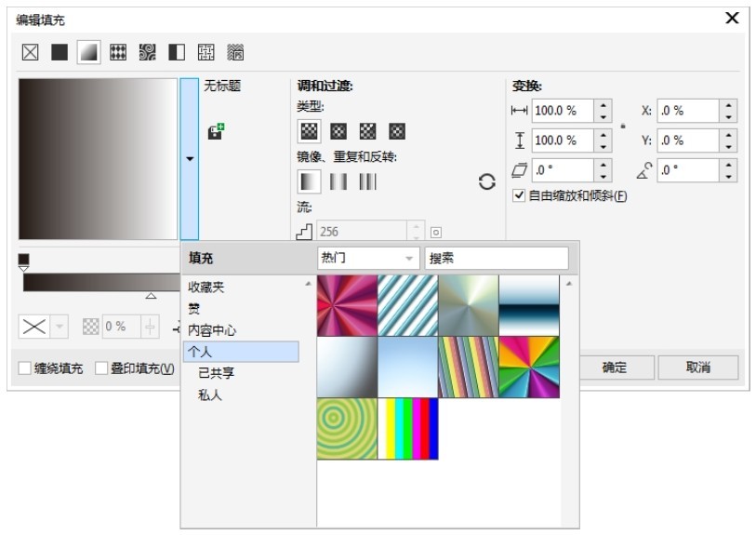Select repeat fountain fill mode
The image size is (756, 535).
[368, 181]
